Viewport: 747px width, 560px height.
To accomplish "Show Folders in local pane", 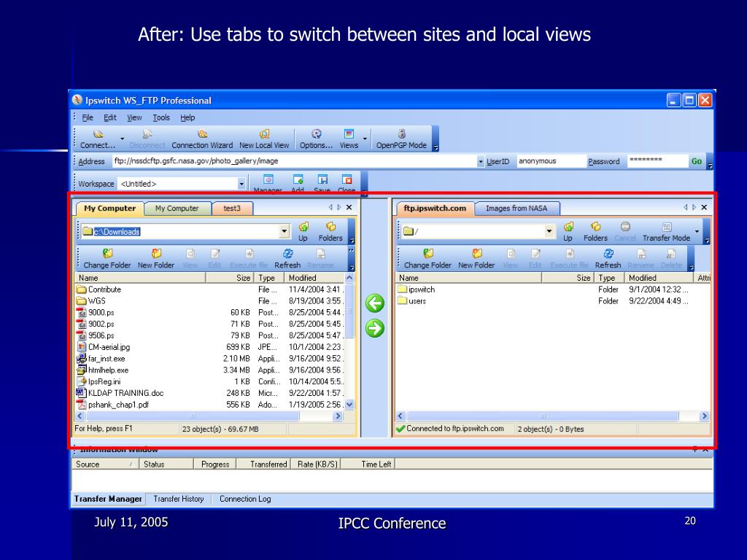I will (330, 232).
